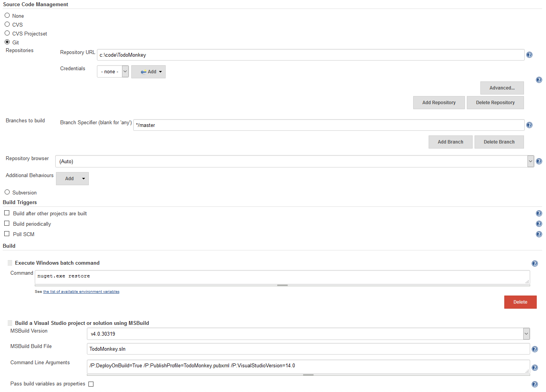
Task: Select the Git radio button
Action: pyautogui.click(x=7, y=42)
